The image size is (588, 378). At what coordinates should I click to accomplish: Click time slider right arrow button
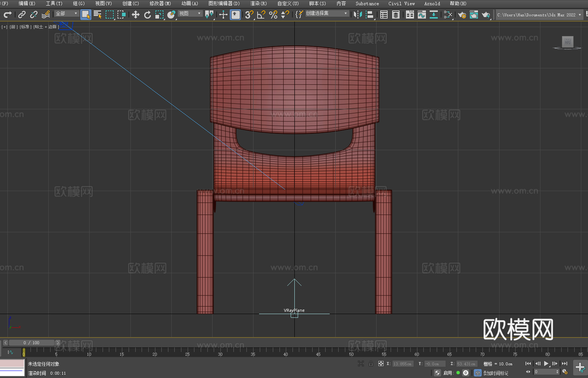pyautogui.click(x=58, y=343)
